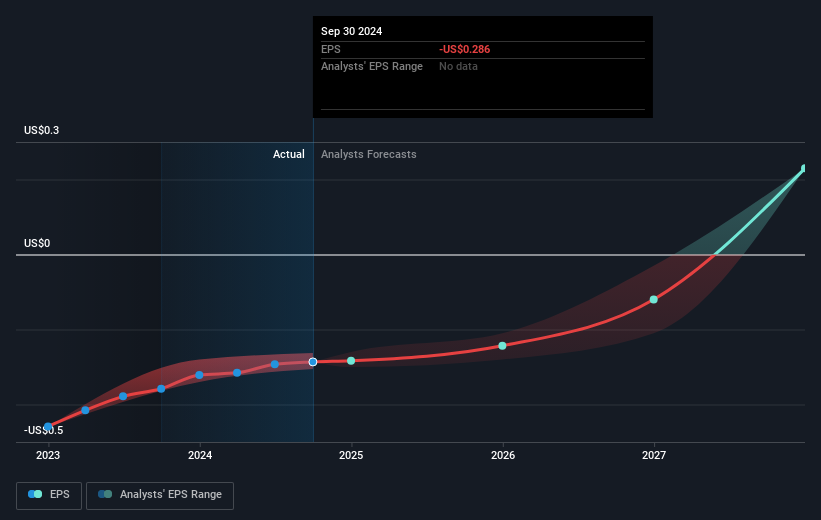The height and width of the screenshot is (520, 821).
Task: Click the No data text in tooltip
Action: coord(458,66)
